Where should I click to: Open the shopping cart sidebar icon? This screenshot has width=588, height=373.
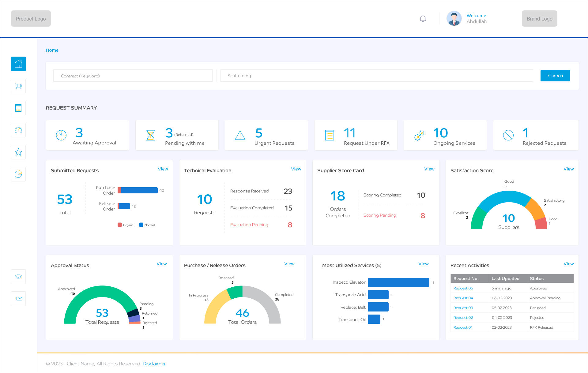point(18,86)
